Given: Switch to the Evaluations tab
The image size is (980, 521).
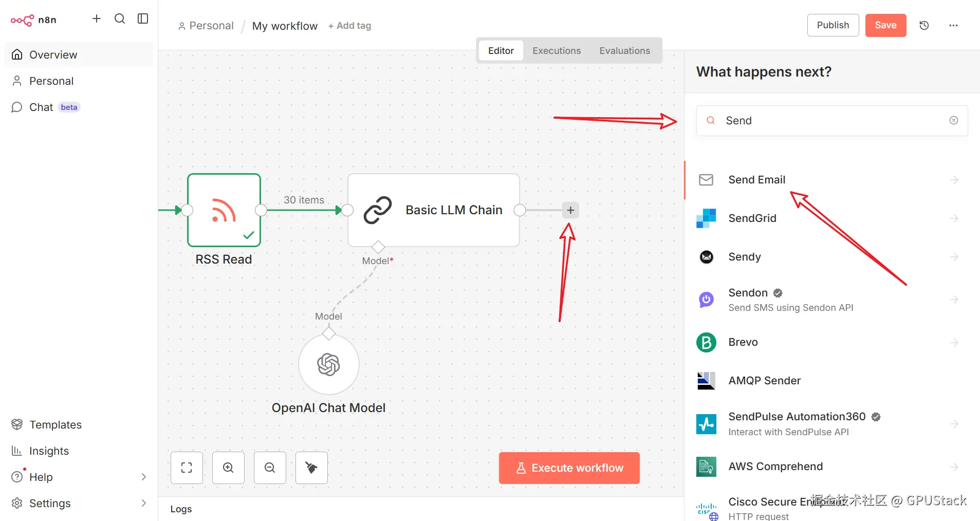Looking at the screenshot, I should pos(624,51).
